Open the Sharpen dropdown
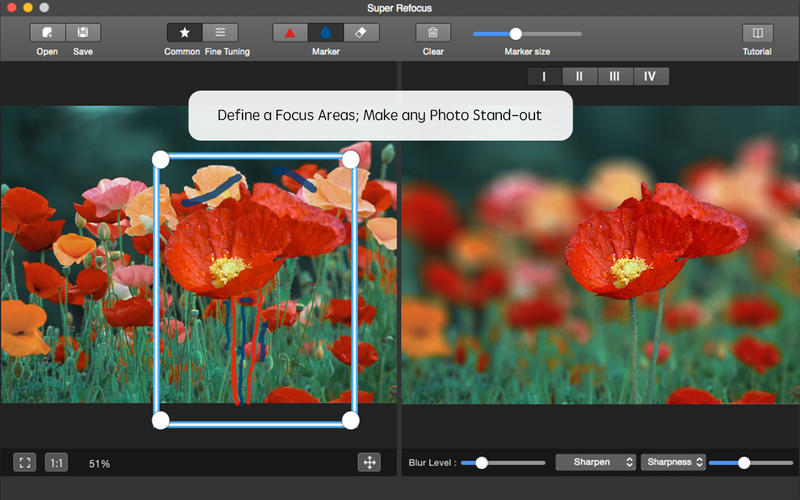Screen dimensions: 800x500 pyautogui.click(x=596, y=462)
